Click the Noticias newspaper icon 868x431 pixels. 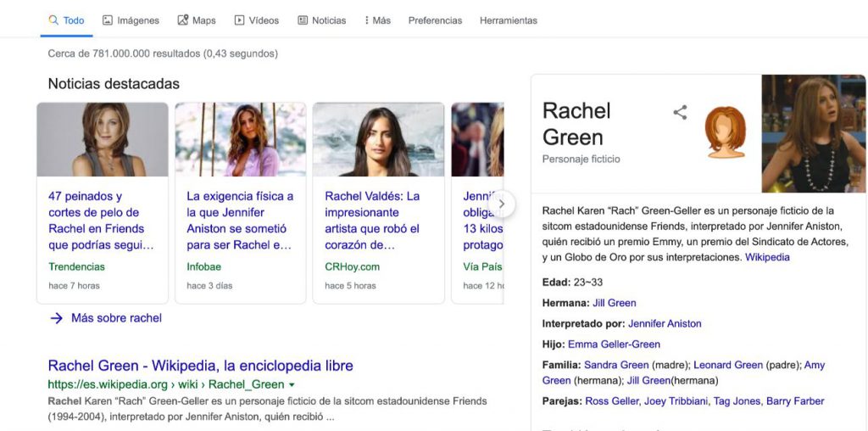coord(303,20)
